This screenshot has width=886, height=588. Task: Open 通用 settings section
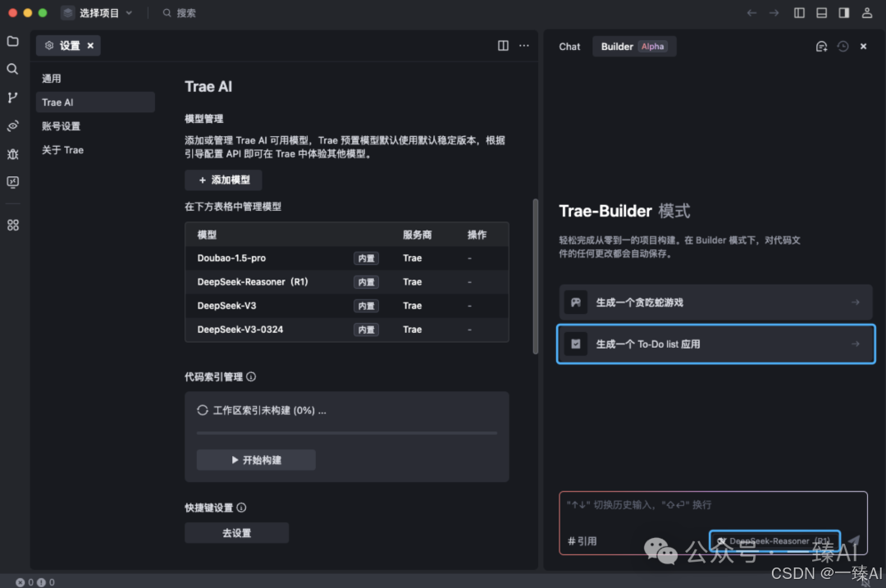pyautogui.click(x=95, y=79)
